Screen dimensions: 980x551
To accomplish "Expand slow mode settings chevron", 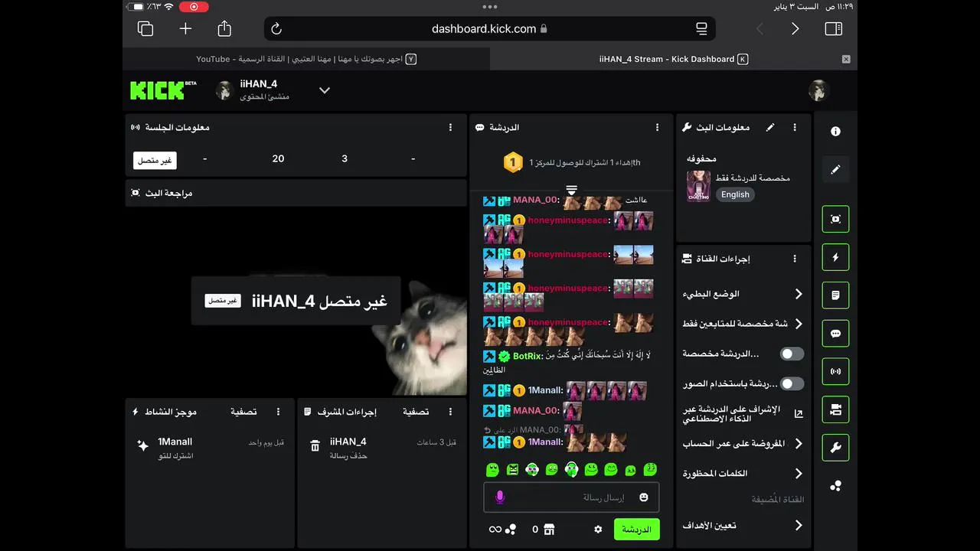I will point(799,294).
